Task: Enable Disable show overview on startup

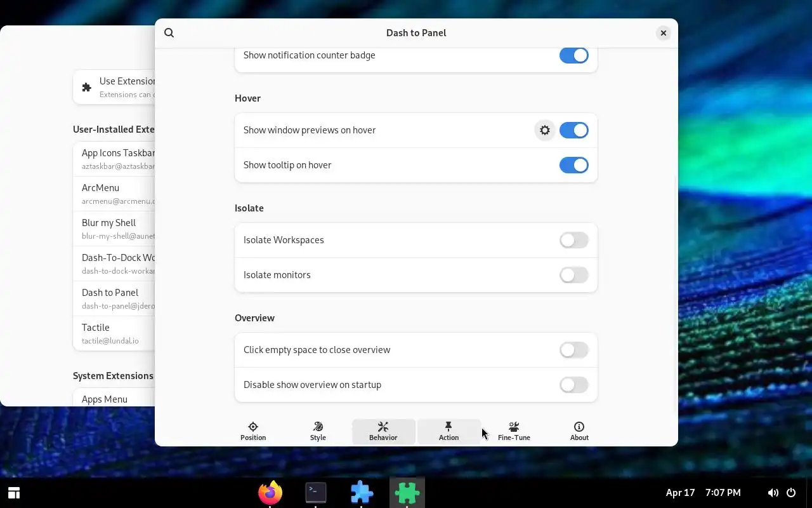Action: [x=574, y=385]
